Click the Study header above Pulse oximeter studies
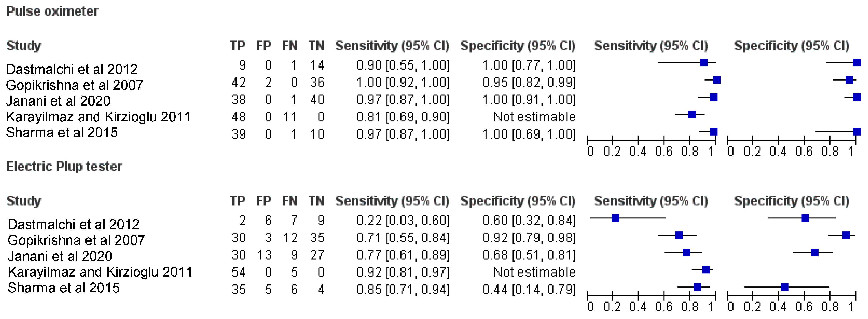The width and height of the screenshot is (868, 319). [24, 46]
